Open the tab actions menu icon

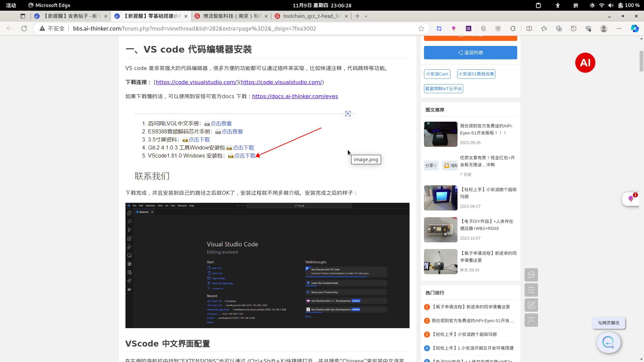pyautogui.click(x=23, y=16)
